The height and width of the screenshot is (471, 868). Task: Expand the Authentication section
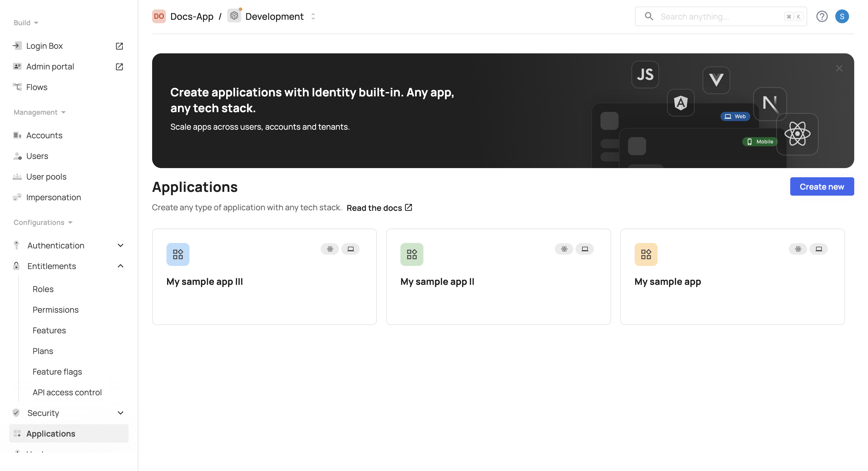tap(120, 246)
